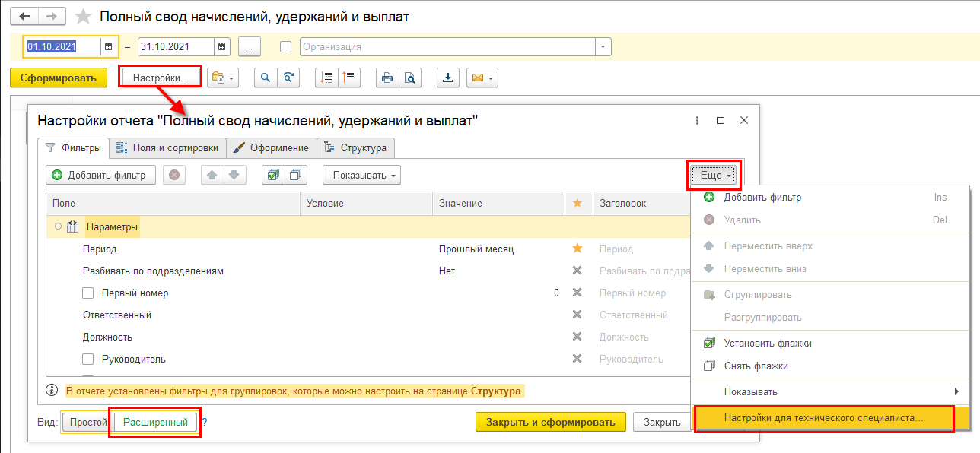Tick the Первый номер parameter checkbox

(x=88, y=293)
